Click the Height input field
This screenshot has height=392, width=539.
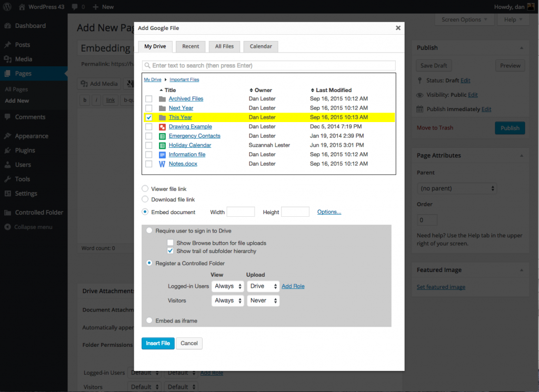pos(295,212)
